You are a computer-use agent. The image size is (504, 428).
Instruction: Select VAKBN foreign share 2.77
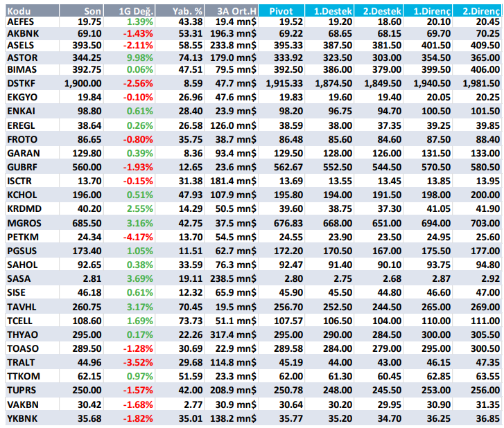tap(193, 404)
